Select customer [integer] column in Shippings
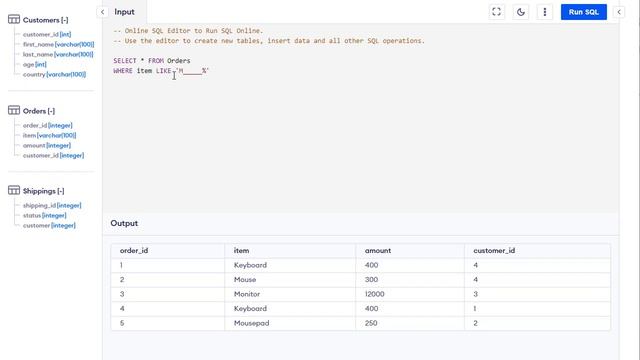 coord(49,225)
